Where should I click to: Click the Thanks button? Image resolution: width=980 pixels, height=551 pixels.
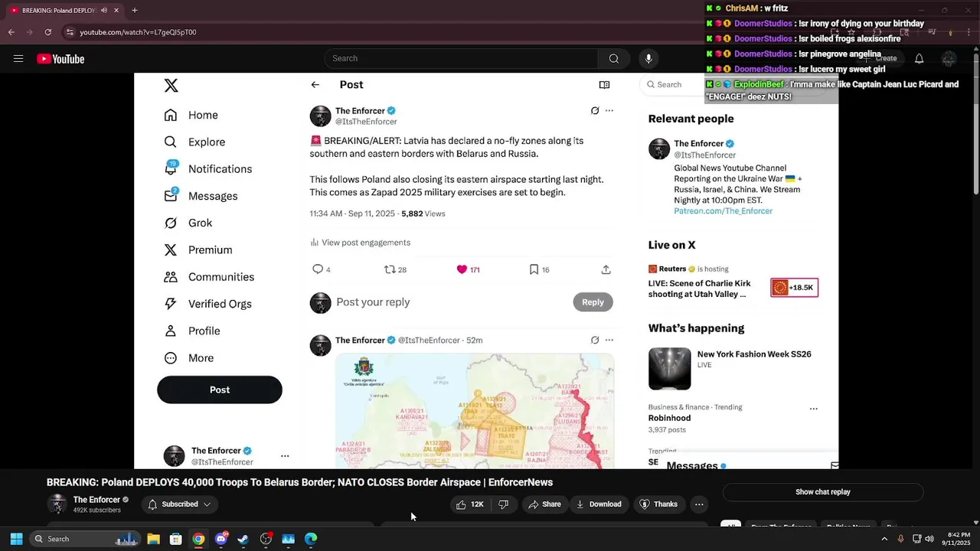(x=658, y=504)
